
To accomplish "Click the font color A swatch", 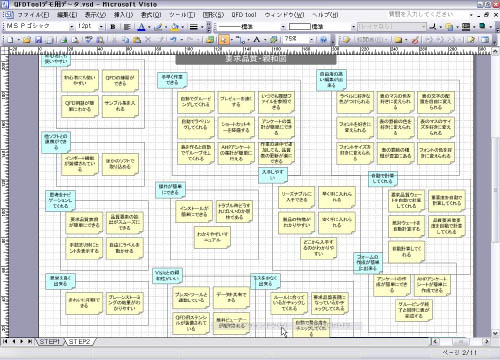I will (141, 27).
